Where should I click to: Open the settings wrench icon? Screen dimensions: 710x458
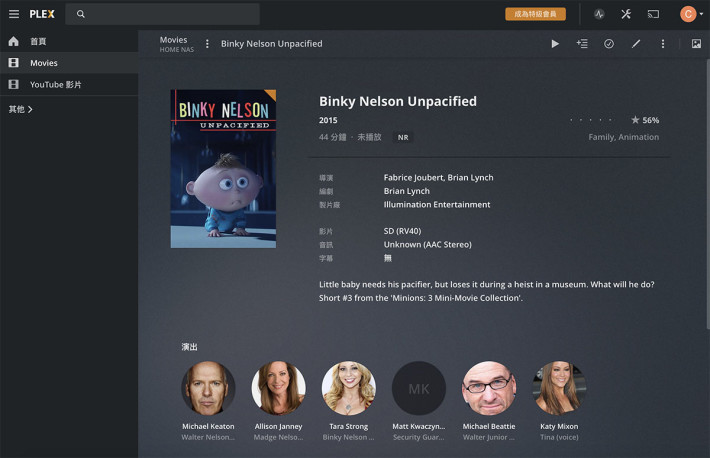tap(626, 14)
